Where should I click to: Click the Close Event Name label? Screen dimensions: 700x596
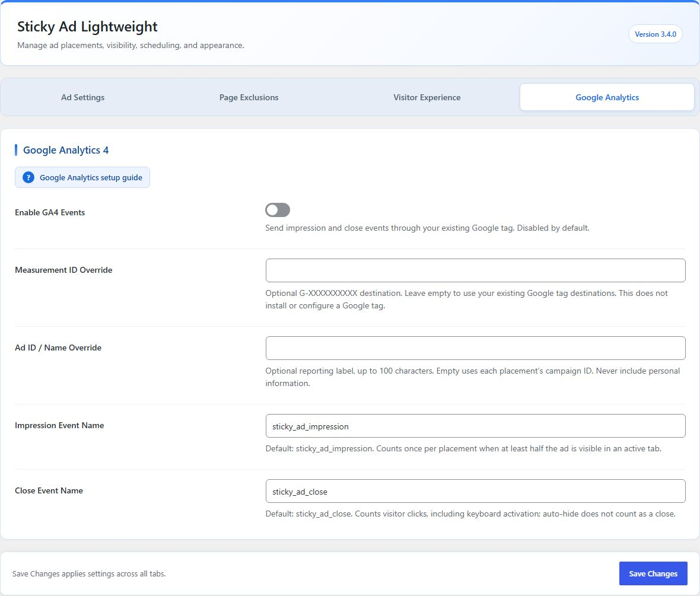point(49,490)
